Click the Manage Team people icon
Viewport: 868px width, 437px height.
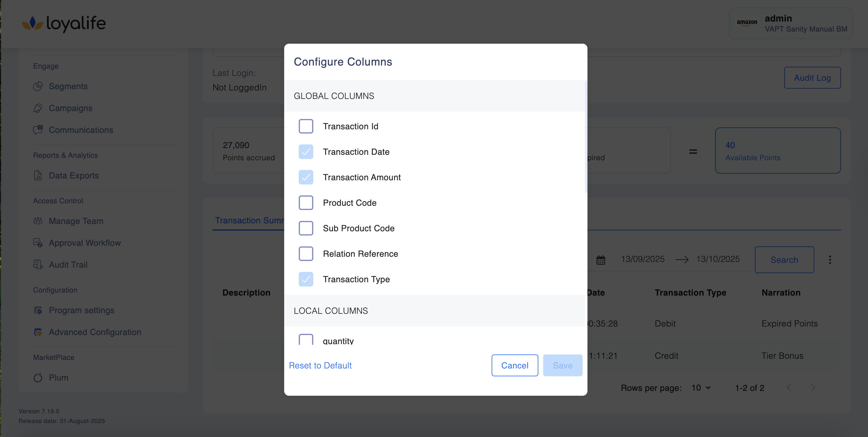point(38,221)
